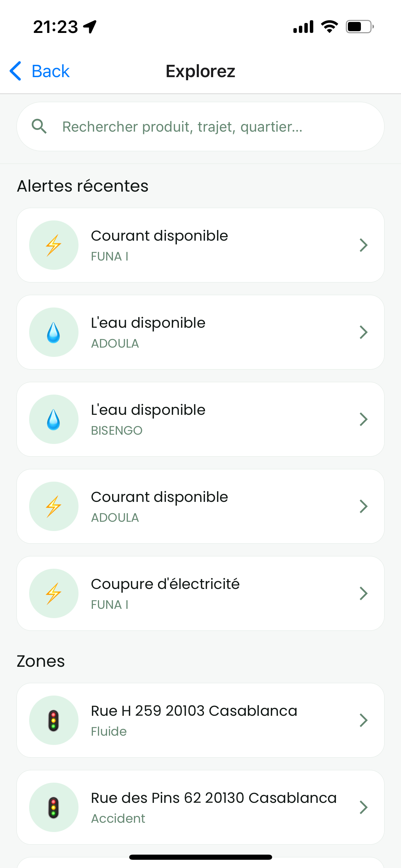The image size is (401, 868).
Task: Expand chevron on Coupure d'électricité alert
Action: pos(363,593)
